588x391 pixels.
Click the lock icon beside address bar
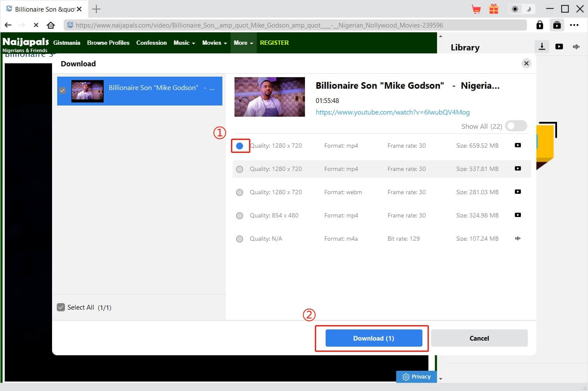(539, 25)
